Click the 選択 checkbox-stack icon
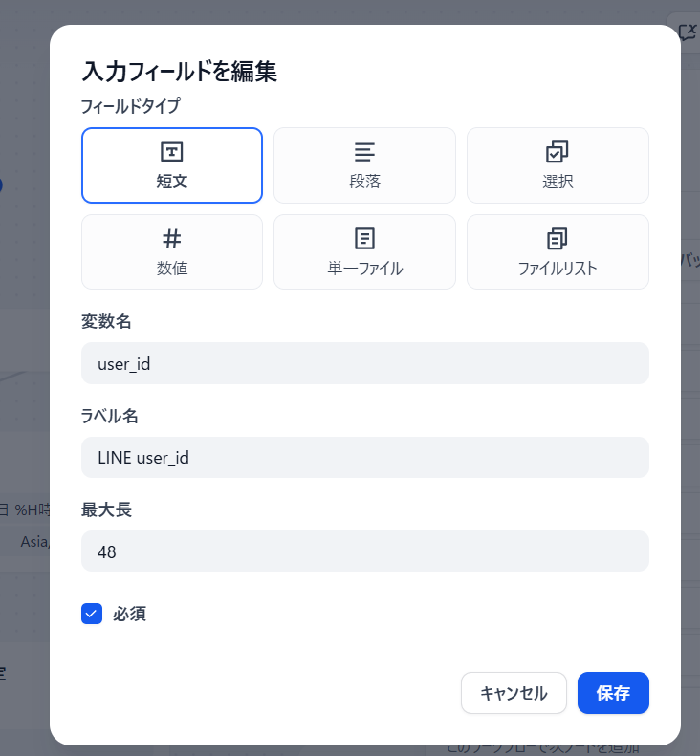The height and width of the screenshot is (756, 700). 558,151
